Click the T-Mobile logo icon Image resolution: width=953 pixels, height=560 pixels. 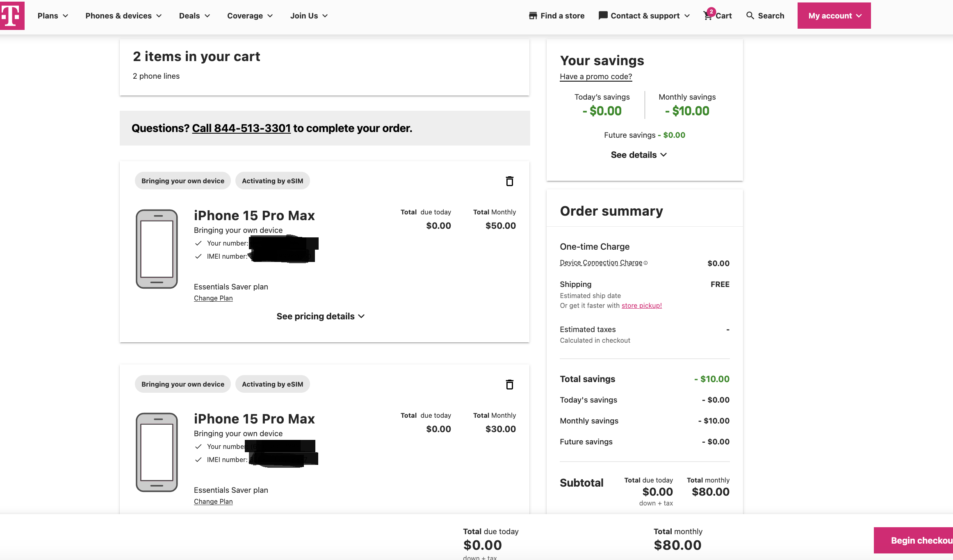click(11, 16)
